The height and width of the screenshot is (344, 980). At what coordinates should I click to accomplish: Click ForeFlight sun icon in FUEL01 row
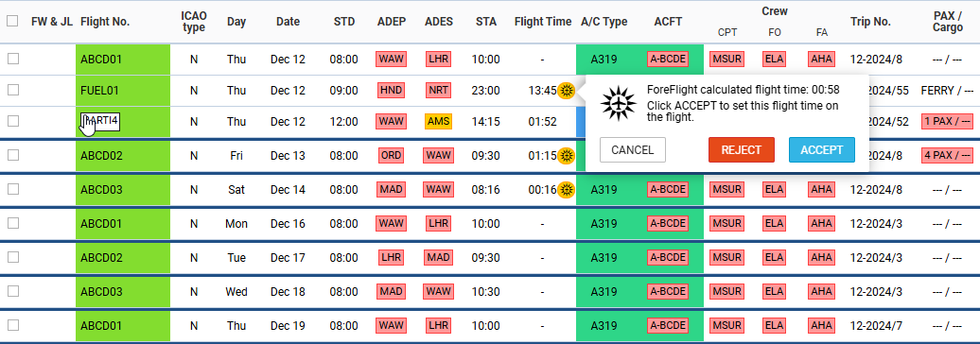tap(567, 91)
